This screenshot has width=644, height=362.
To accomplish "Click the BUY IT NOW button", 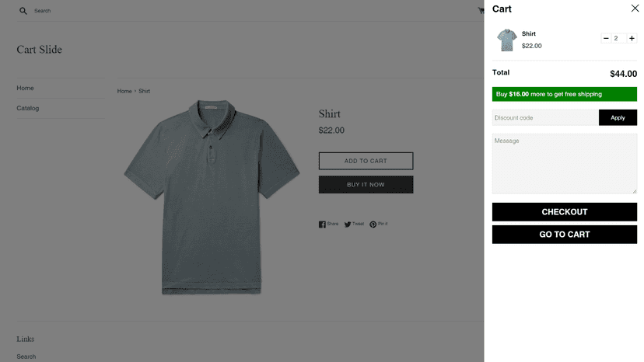I will point(366,185).
